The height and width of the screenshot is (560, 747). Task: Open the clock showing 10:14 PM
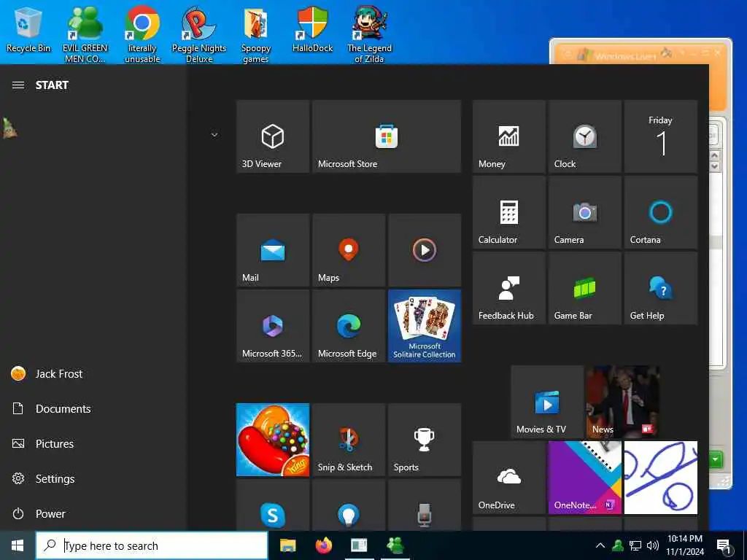click(x=685, y=545)
